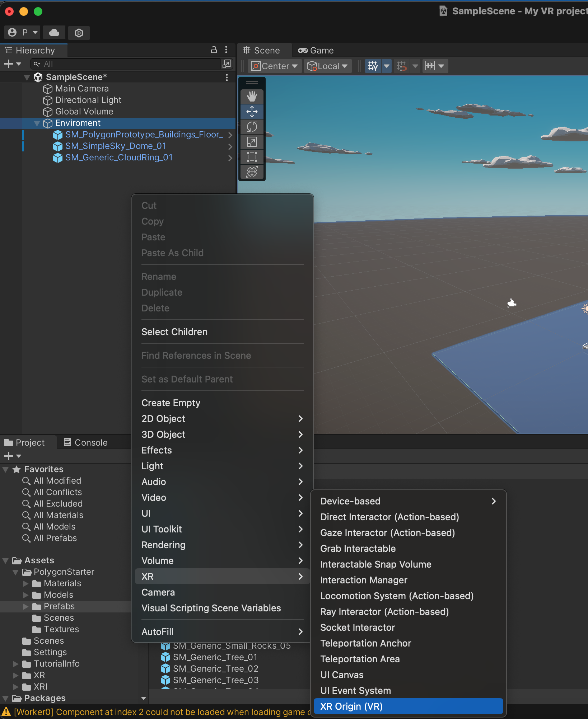This screenshot has height=719, width=588.
Task: Expand the TutorialInfo folder
Action: tap(15, 664)
